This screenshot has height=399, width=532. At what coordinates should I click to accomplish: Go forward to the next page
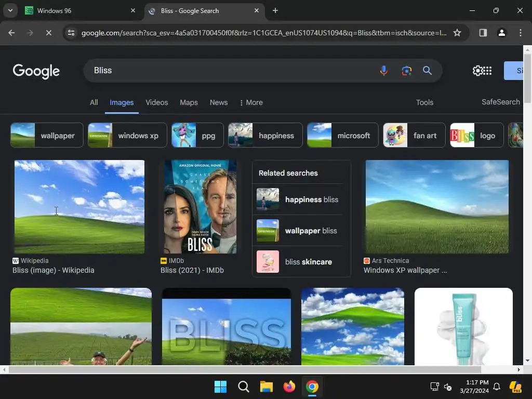coord(30,33)
